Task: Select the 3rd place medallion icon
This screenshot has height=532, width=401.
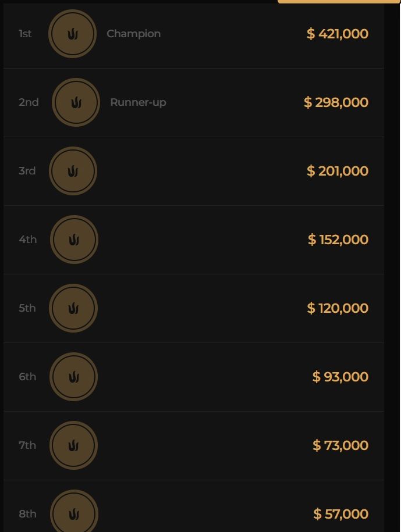Action: tap(73, 171)
